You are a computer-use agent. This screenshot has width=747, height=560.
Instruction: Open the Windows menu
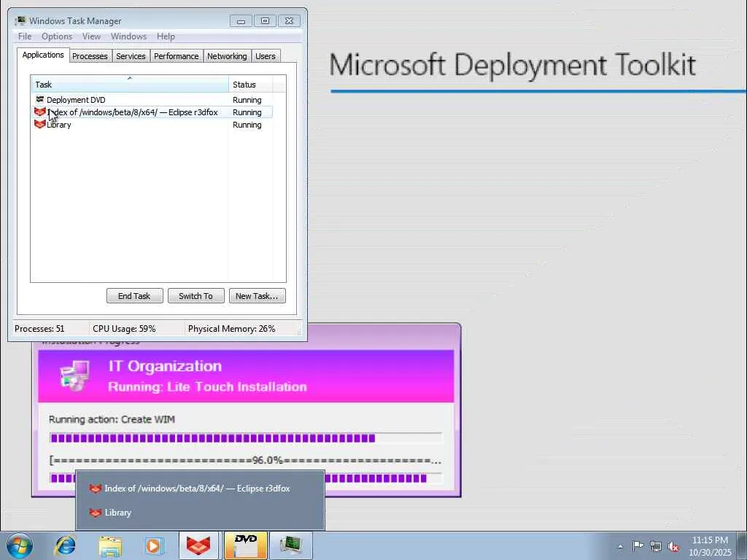[128, 36]
